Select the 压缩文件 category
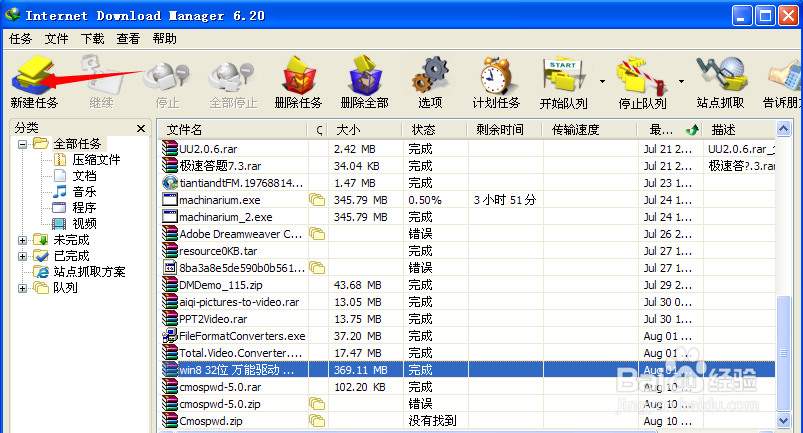Screen dimensions: 803x433 pyautogui.click(x=96, y=160)
